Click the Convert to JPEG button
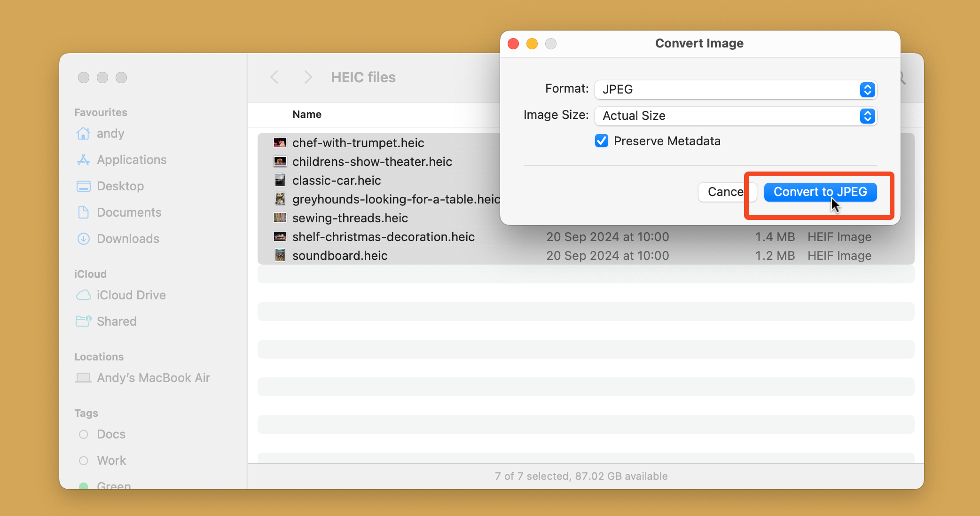980x516 pixels. coord(820,192)
